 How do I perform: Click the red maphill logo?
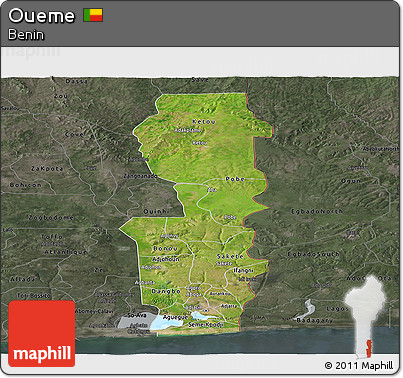(42, 334)
